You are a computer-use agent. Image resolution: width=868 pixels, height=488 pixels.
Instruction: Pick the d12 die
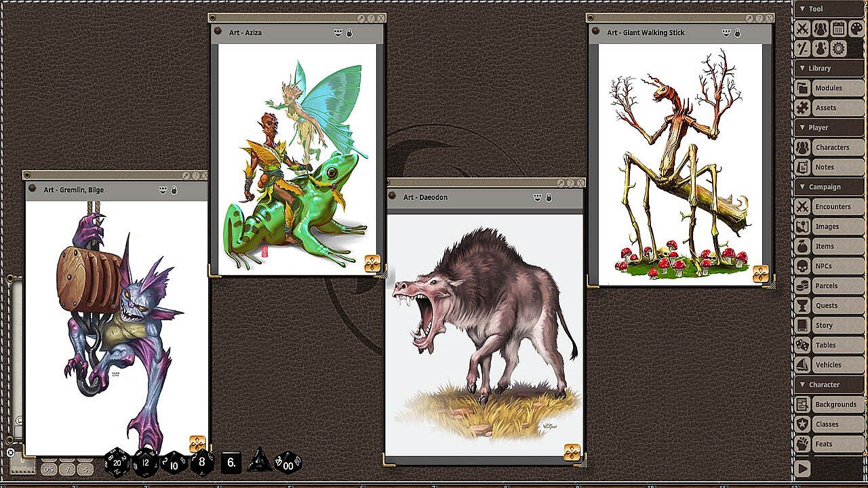(145, 462)
